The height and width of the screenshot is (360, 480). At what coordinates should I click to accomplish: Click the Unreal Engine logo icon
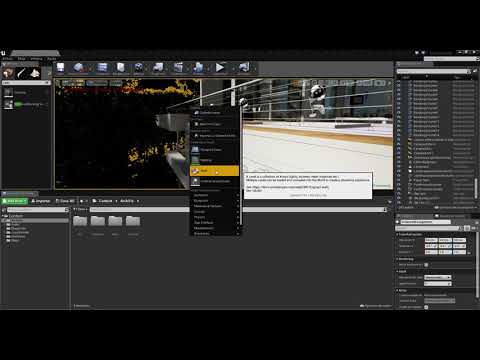[3, 53]
